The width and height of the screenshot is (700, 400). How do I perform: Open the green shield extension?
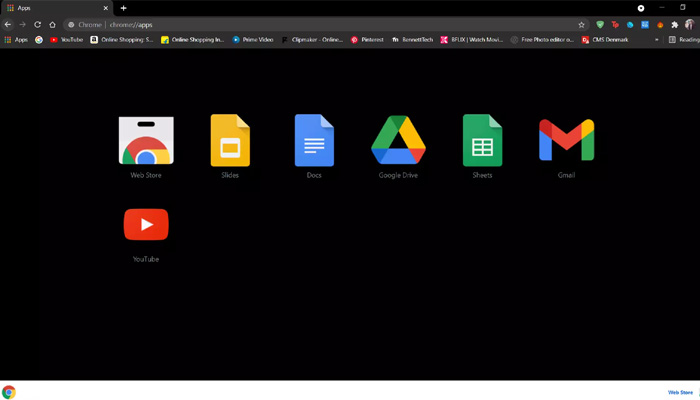600,25
